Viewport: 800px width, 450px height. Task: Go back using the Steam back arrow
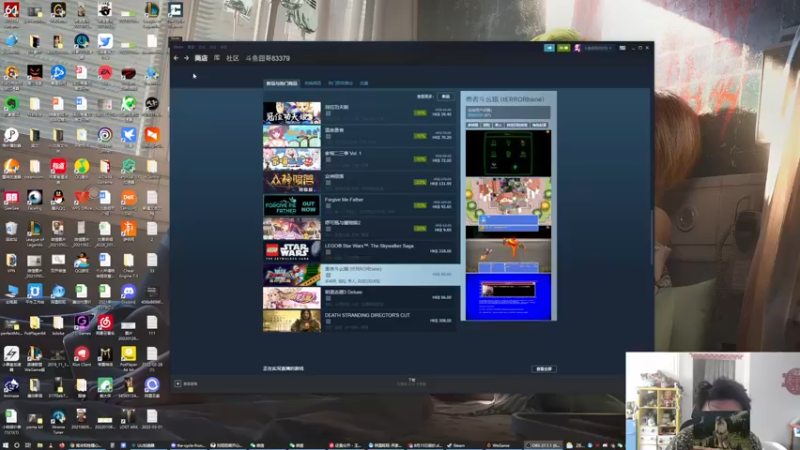pos(176,58)
